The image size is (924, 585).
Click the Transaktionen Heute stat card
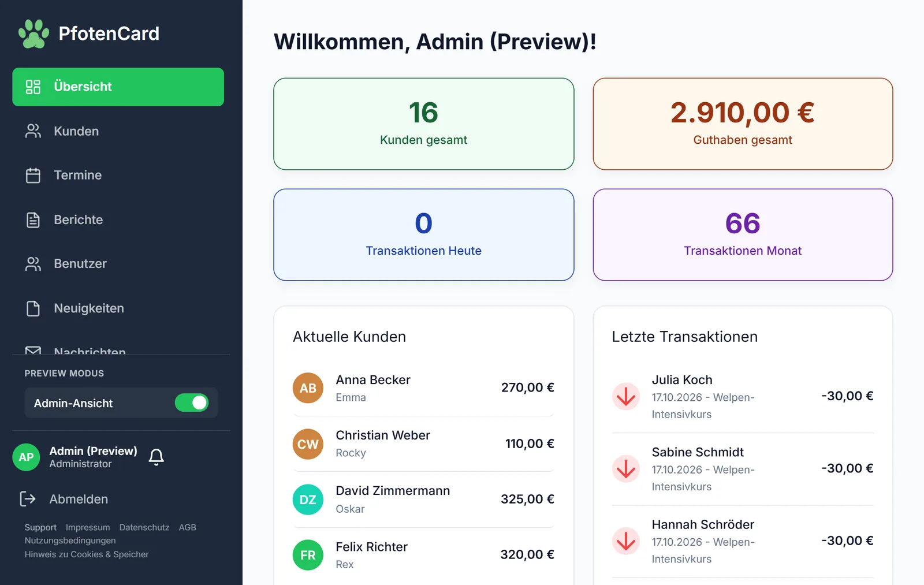point(423,235)
